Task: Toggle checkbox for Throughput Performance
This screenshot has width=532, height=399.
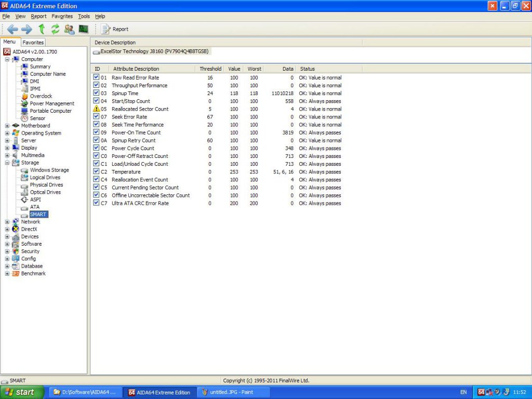Action: click(x=96, y=85)
